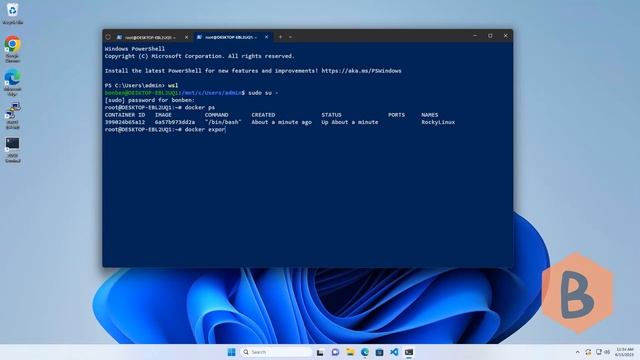Image resolution: width=640 pixels, height=360 pixels.
Task: Click the taskbar Search box
Action: tap(276, 352)
